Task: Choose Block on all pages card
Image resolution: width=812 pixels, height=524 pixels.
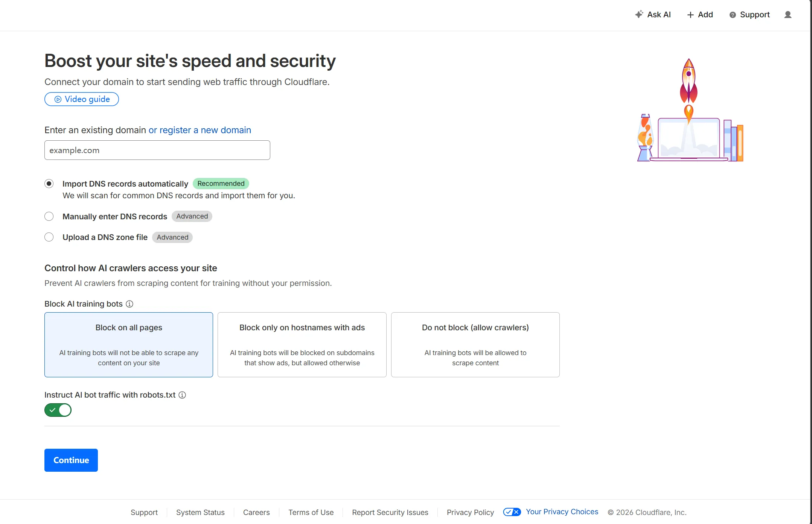Action: point(129,345)
